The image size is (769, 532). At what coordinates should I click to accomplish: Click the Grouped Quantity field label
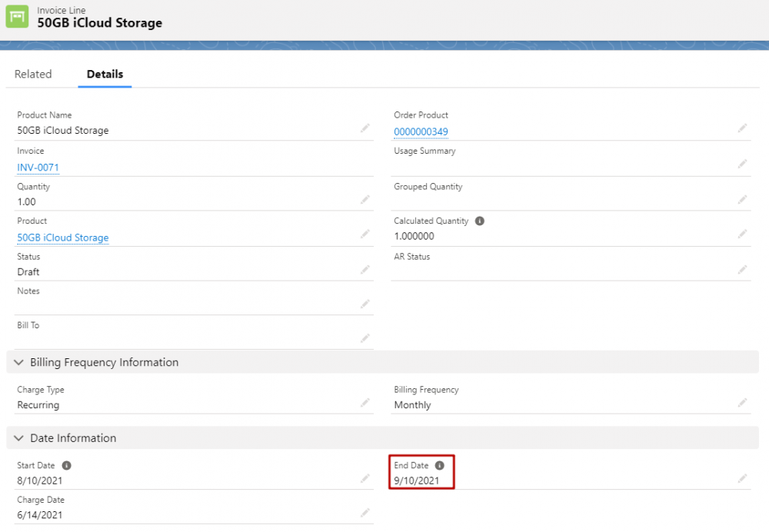pos(428,187)
